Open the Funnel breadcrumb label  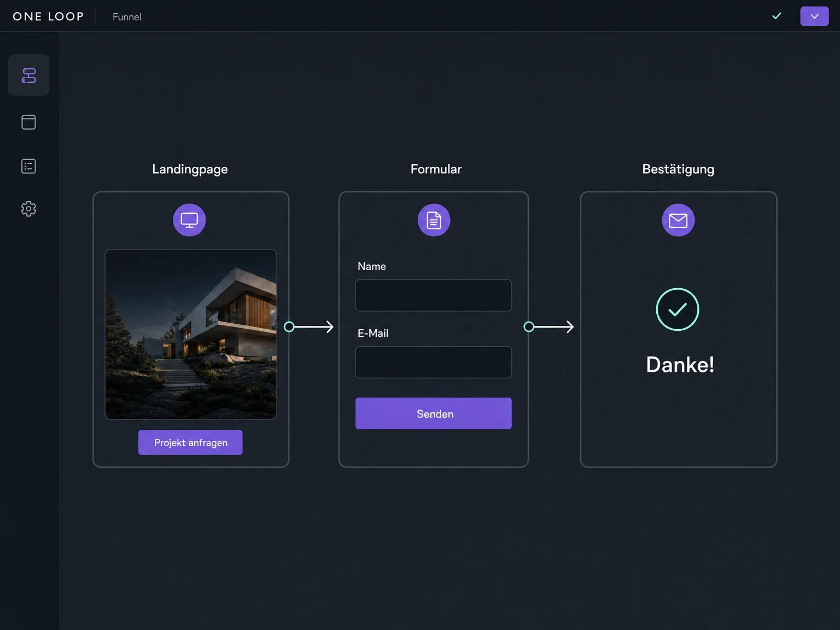coord(127,17)
